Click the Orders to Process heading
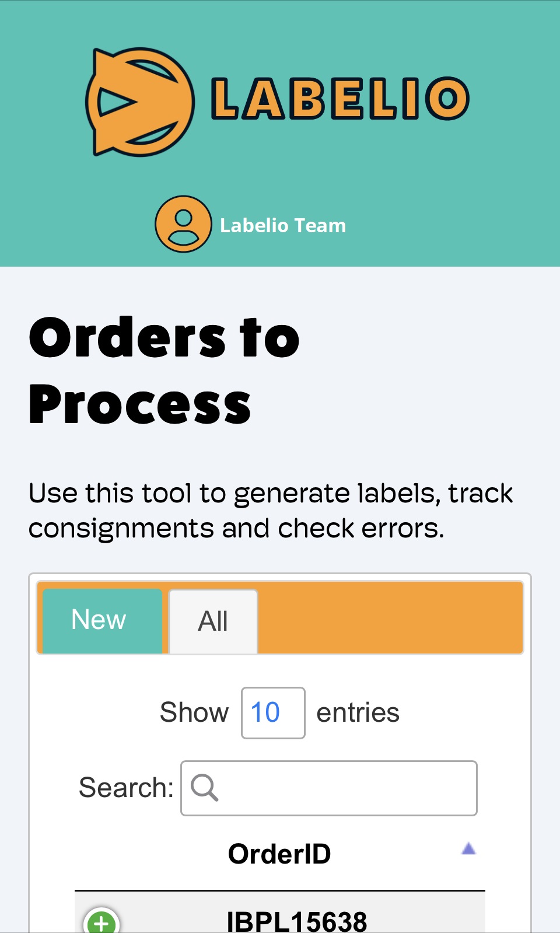 pos(164,370)
